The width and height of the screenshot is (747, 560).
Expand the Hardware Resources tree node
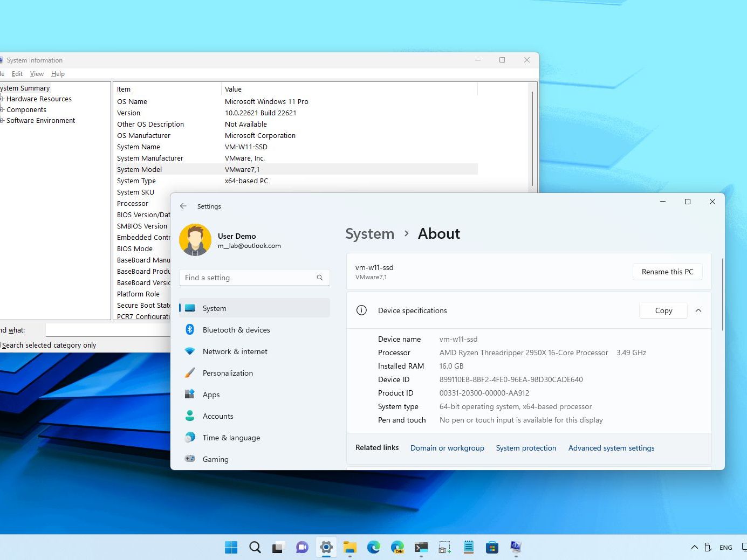(2, 99)
